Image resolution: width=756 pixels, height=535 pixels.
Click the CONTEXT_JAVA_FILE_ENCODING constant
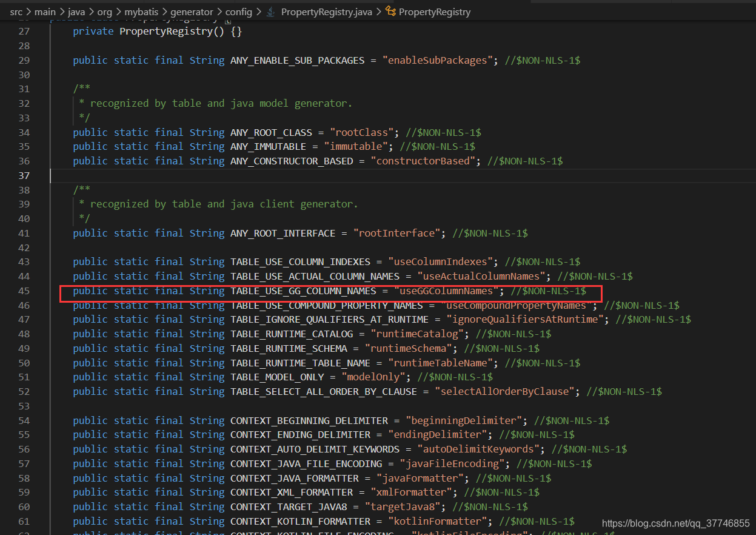tap(306, 463)
